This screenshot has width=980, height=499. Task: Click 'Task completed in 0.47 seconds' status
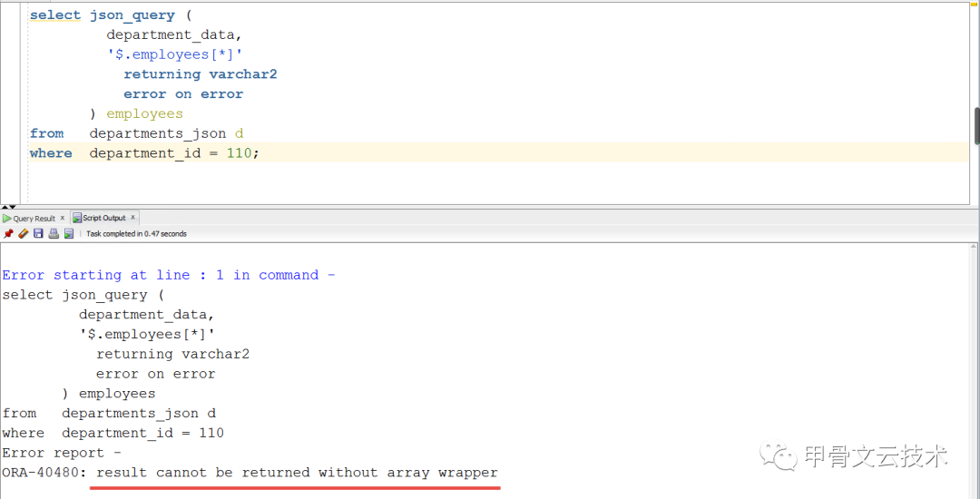pyautogui.click(x=136, y=234)
